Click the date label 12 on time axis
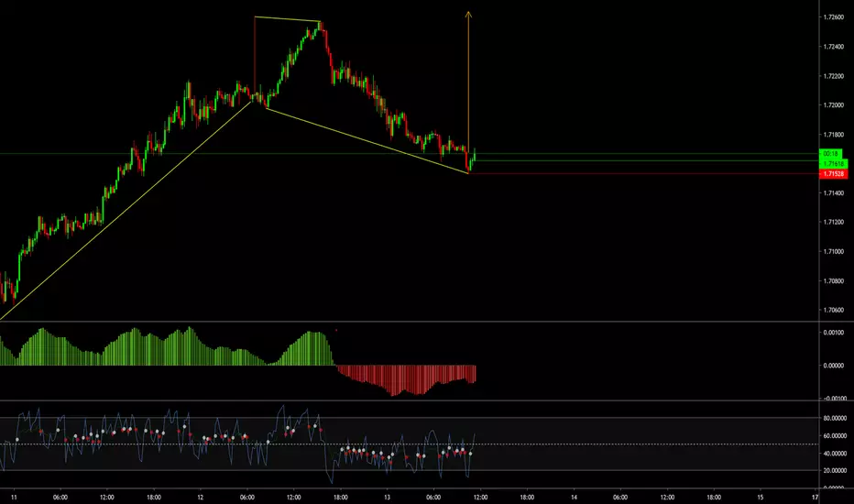 [x=201, y=497]
